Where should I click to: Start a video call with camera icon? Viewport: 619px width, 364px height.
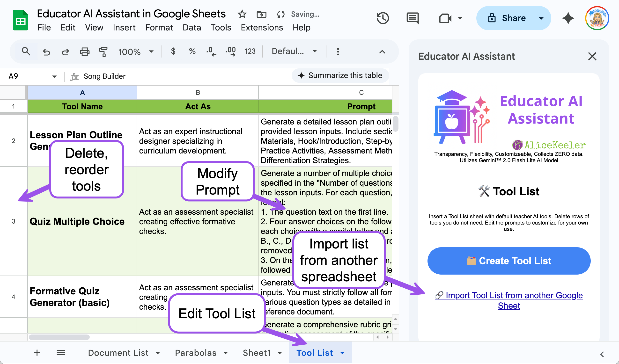click(x=445, y=18)
